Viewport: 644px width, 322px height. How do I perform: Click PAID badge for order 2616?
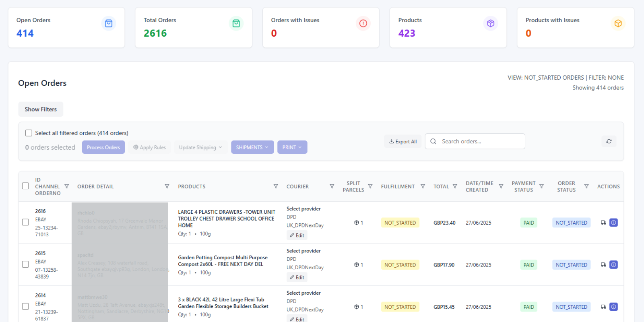coord(529,223)
